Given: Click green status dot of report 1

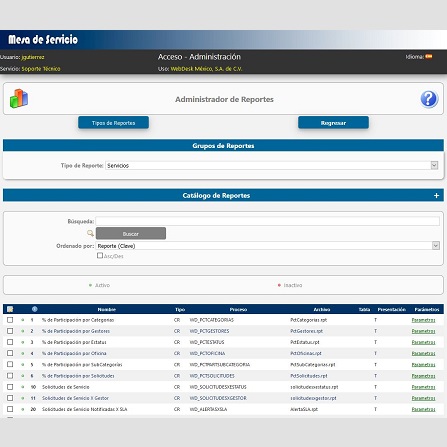Looking at the screenshot, I should (x=23, y=320).
